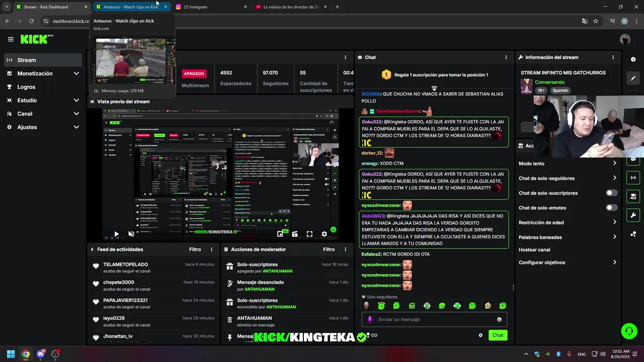Viewport: 644px width, 362px height.
Task: Switch to Antaurus clips browser tab
Action: click(x=132, y=7)
